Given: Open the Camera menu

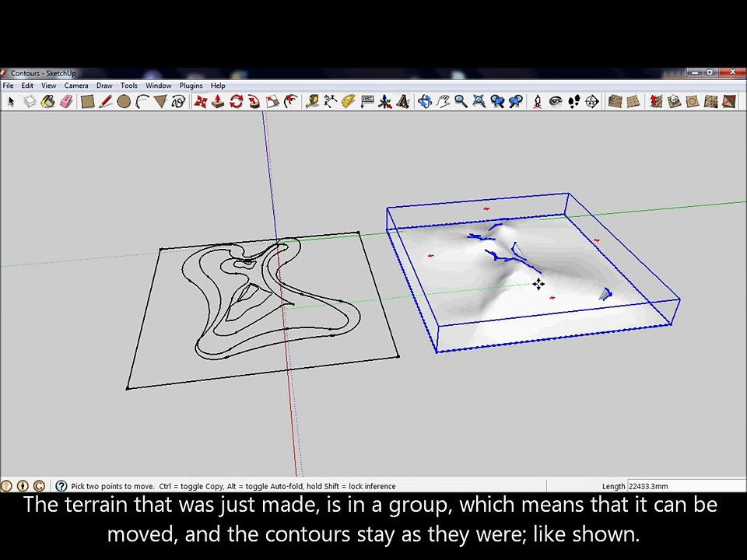Looking at the screenshot, I should [76, 86].
